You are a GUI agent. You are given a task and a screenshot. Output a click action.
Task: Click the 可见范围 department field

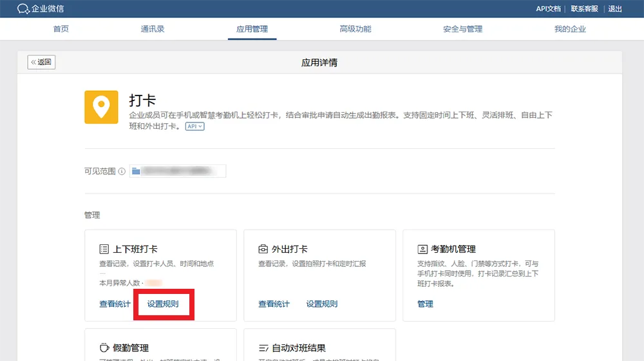(x=178, y=171)
